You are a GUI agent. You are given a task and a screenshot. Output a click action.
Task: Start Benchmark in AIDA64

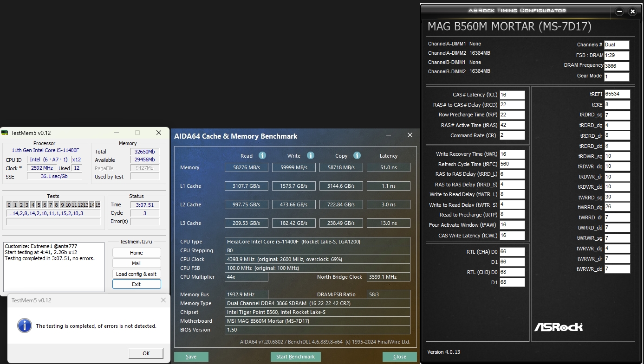(x=296, y=357)
